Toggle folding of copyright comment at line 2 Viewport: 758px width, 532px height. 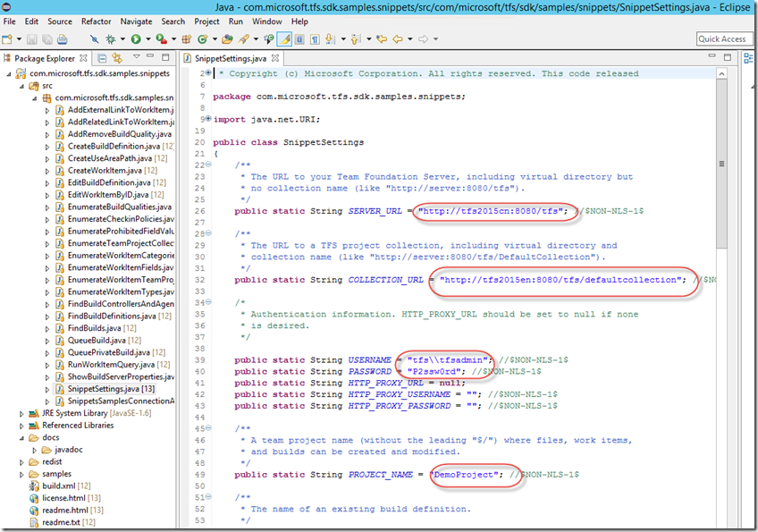click(x=208, y=72)
